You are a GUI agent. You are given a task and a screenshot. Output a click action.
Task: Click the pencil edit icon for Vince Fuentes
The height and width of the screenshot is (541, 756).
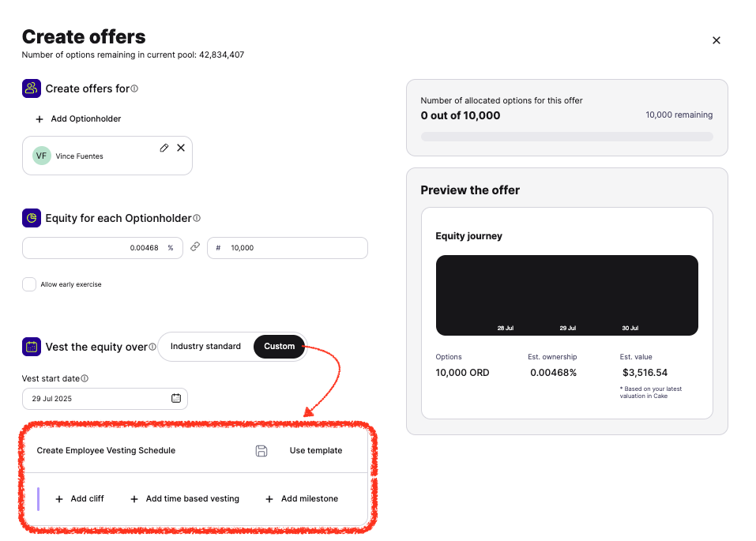click(x=164, y=148)
